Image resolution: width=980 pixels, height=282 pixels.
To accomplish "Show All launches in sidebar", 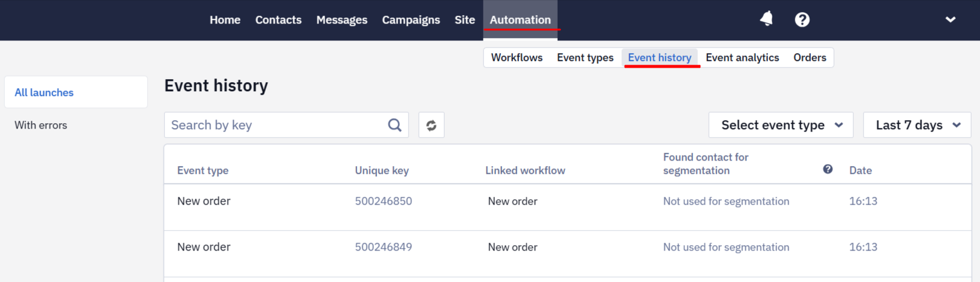I will [76, 92].
